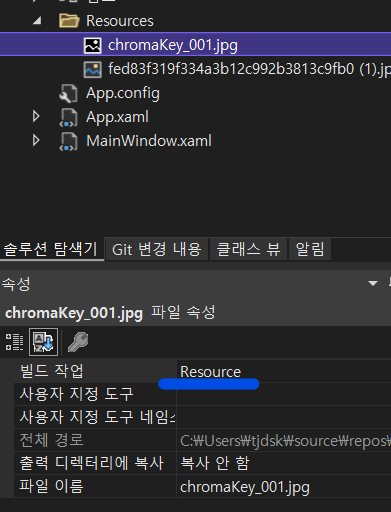This screenshot has height=512, width=391.
Task: Open the 알림 tab
Action: 310,249
